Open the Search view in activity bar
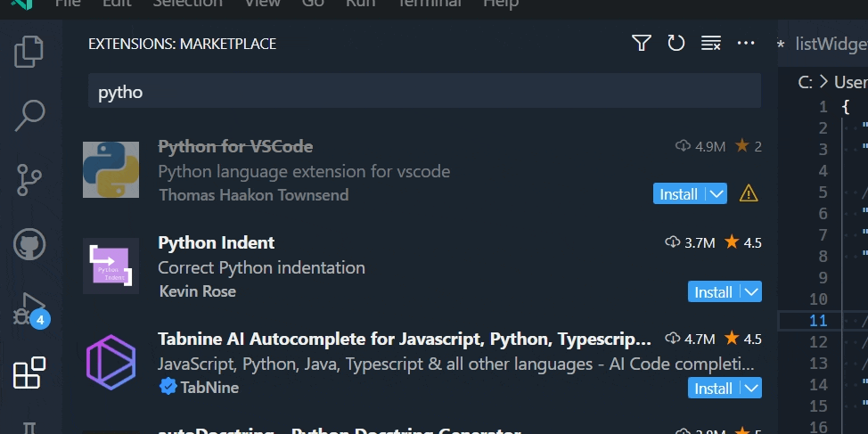The image size is (868, 434). point(29,115)
